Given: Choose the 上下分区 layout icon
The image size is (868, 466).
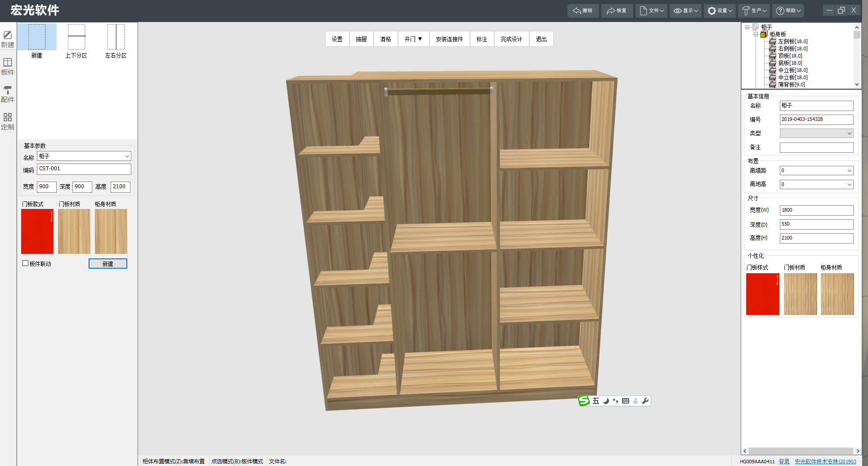Looking at the screenshot, I should point(76,41).
